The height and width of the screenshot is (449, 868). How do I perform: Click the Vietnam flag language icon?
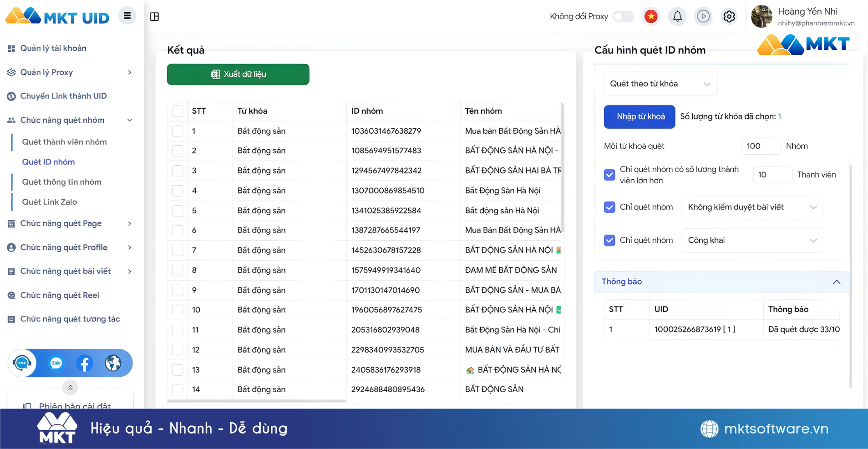click(651, 17)
